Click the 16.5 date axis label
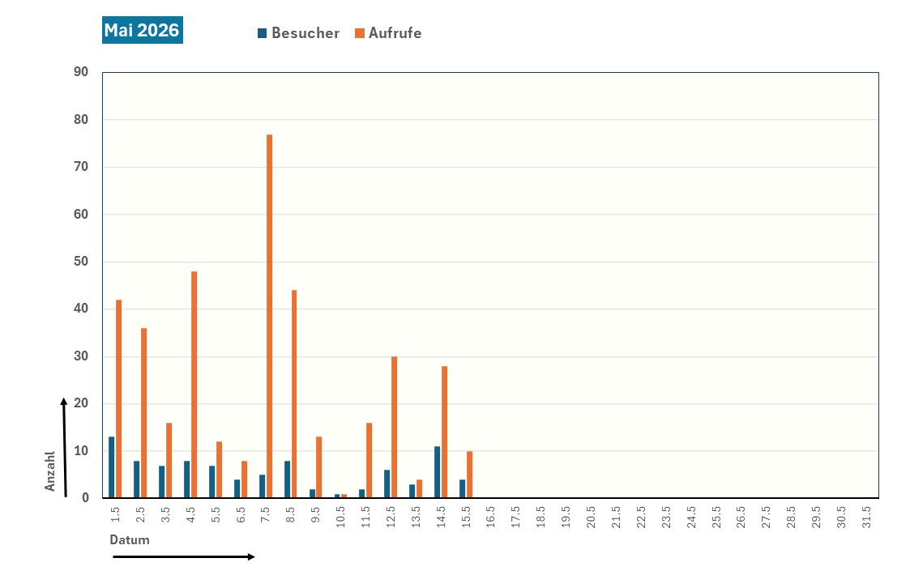The height and width of the screenshot is (588, 910). (x=491, y=518)
